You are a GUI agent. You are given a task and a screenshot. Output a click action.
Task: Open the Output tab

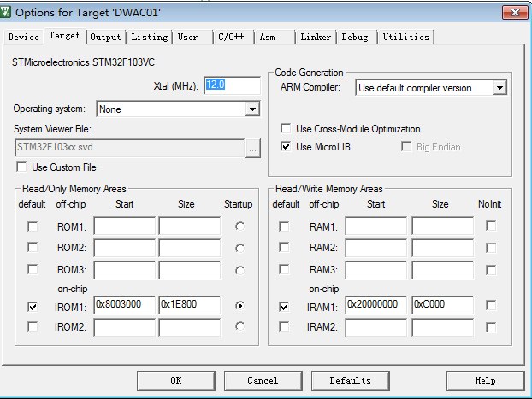(x=105, y=37)
